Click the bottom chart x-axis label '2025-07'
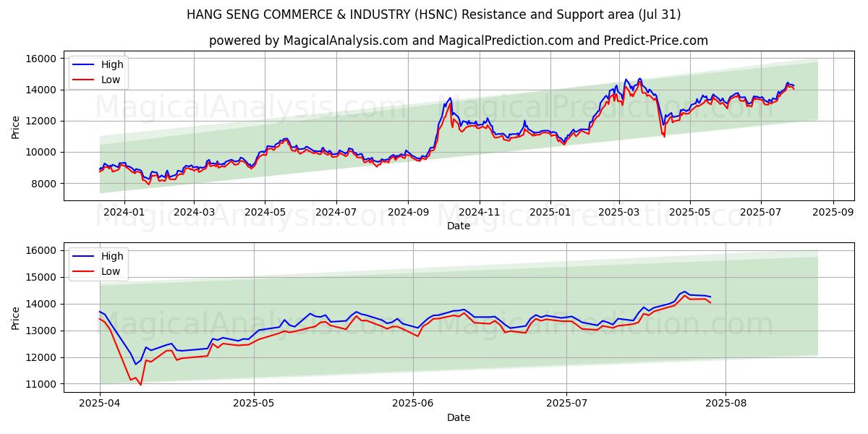868x434 pixels. click(x=567, y=404)
